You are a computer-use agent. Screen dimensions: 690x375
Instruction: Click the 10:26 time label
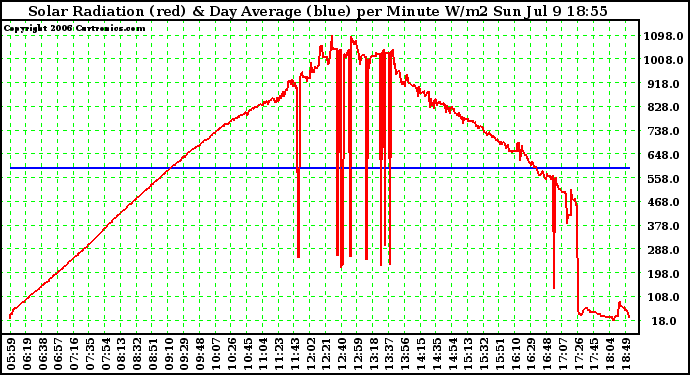[x=232, y=354]
